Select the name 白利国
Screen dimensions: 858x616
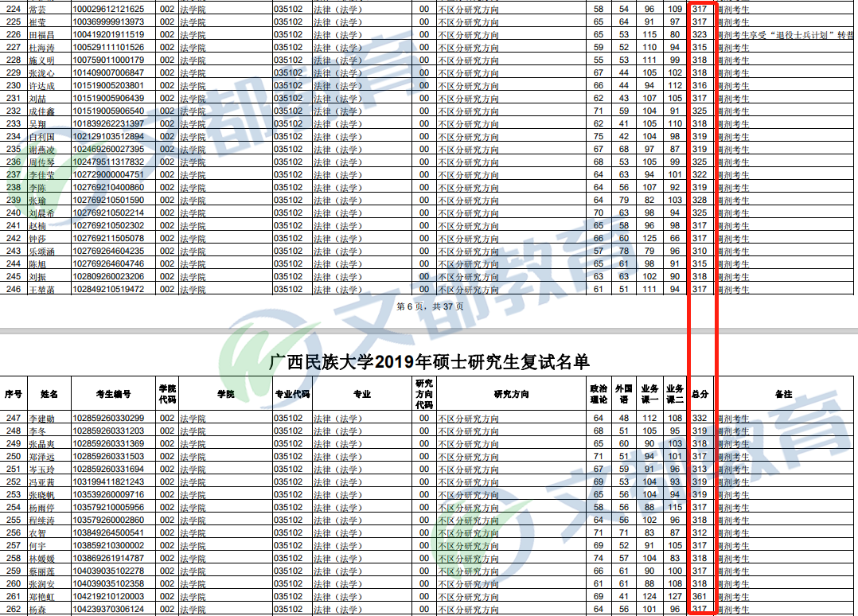click(x=41, y=137)
